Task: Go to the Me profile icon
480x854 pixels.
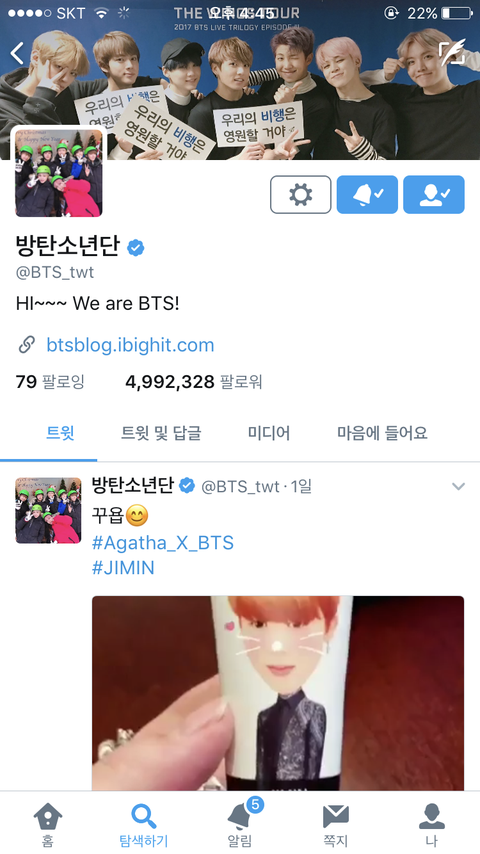Action: (x=432, y=825)
